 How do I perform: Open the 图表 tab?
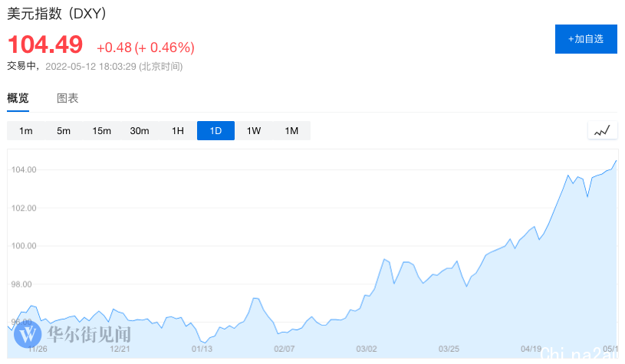point(67,98)
